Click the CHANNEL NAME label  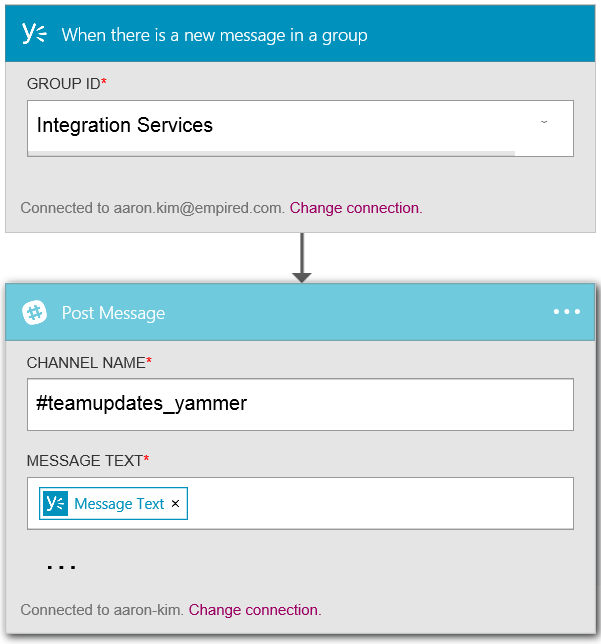pos(89,363)
